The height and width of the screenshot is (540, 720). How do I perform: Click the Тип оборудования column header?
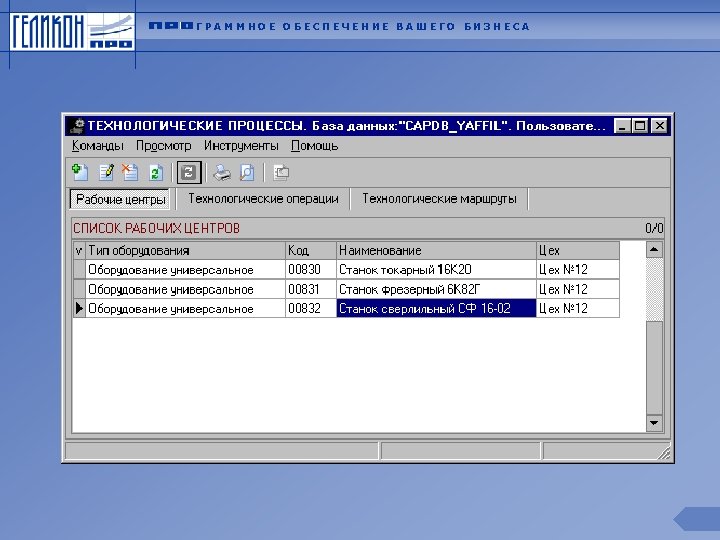[186, 250]
